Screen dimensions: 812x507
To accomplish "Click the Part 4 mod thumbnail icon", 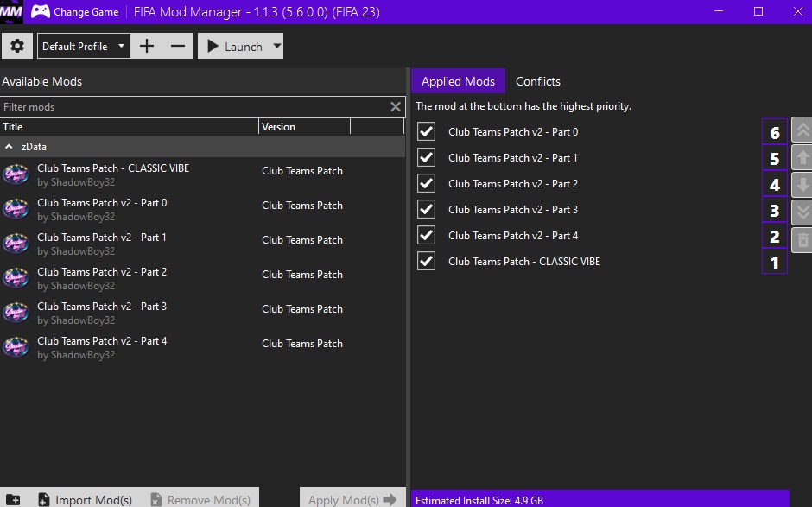I will click(16, 347).
